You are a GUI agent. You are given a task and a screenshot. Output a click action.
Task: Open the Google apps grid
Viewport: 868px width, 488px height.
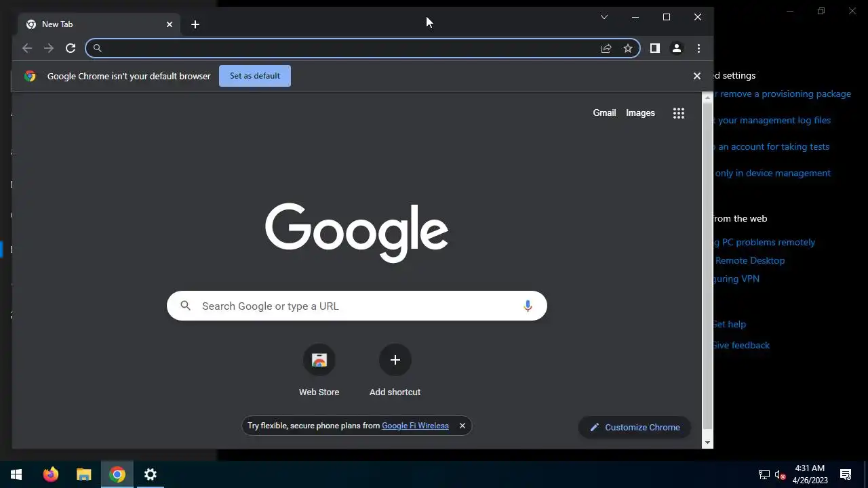coord(679,113)
